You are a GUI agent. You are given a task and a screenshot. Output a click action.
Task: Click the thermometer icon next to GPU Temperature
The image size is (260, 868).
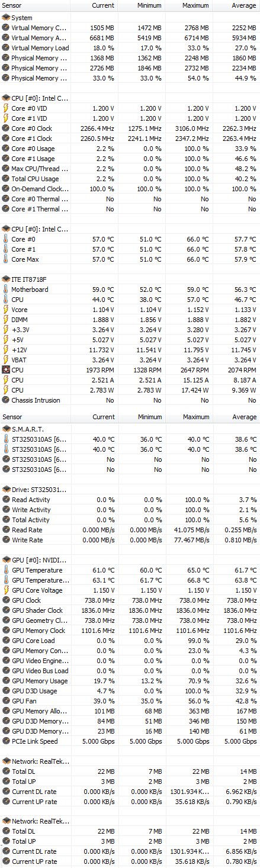[x=6, y=570]
